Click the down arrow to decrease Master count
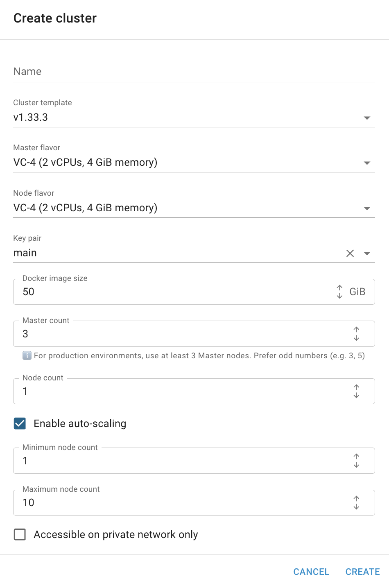Screen dimensions: 389x588 click(356, 338)
